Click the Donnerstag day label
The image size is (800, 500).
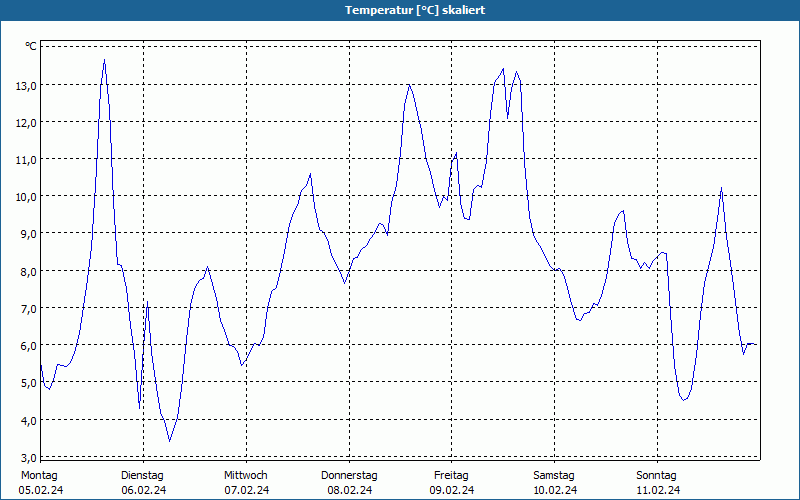click(349, 476)
